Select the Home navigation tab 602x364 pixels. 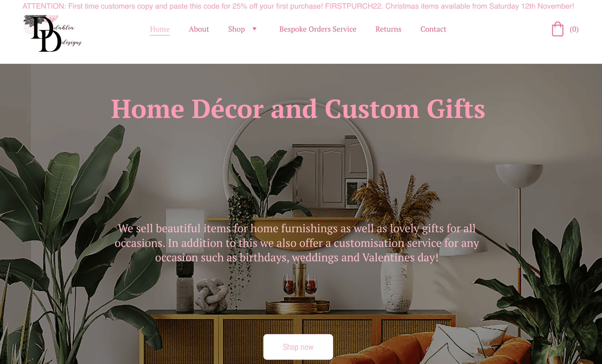pyautogui.click(x=160, y=29)
